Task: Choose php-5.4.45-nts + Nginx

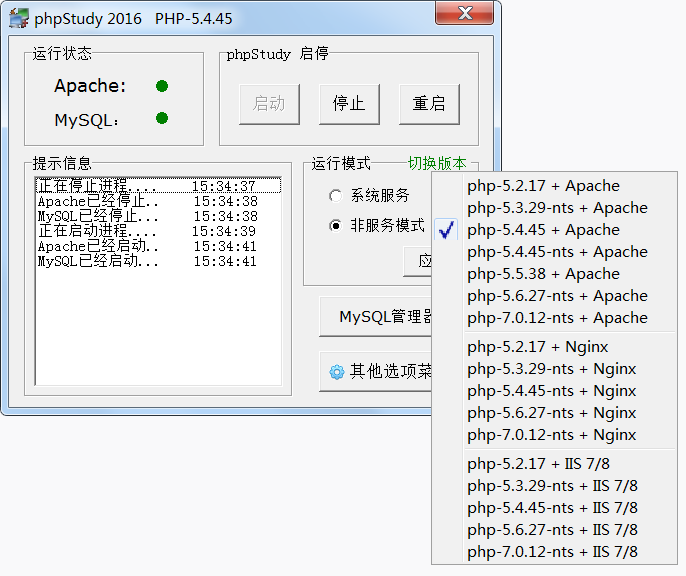Action: click(554, 391)
